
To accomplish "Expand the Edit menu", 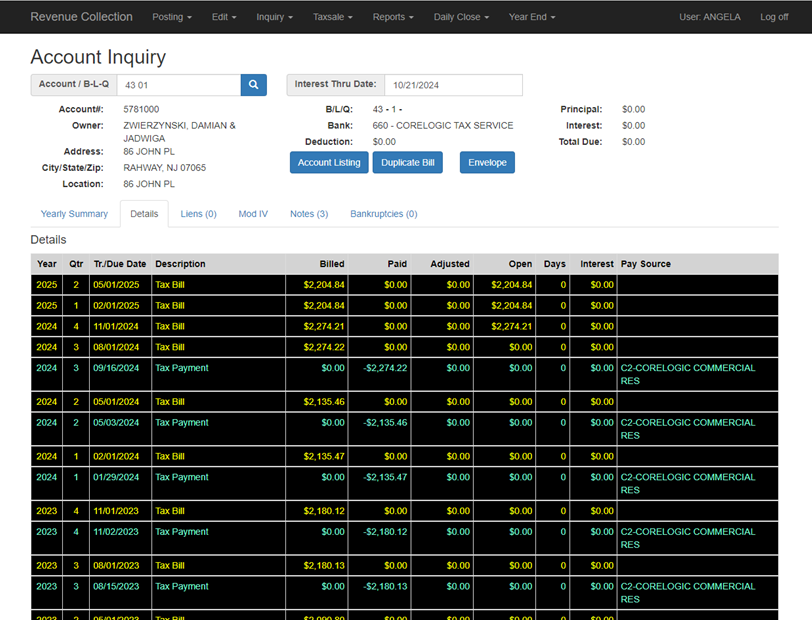I will click(224, 17).
